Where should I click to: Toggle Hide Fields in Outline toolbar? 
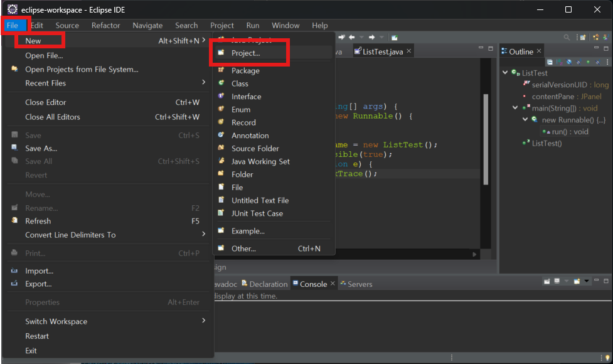(569, 62)
